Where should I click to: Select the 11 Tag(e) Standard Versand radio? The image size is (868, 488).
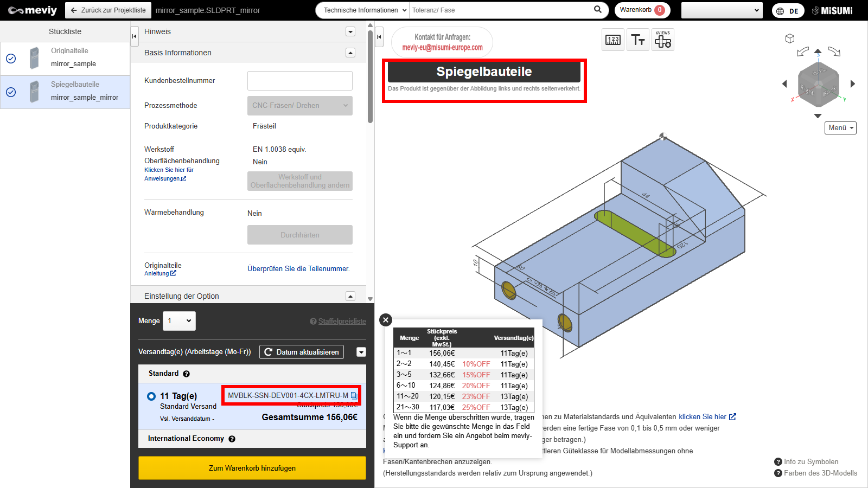[x=151, y=396]
